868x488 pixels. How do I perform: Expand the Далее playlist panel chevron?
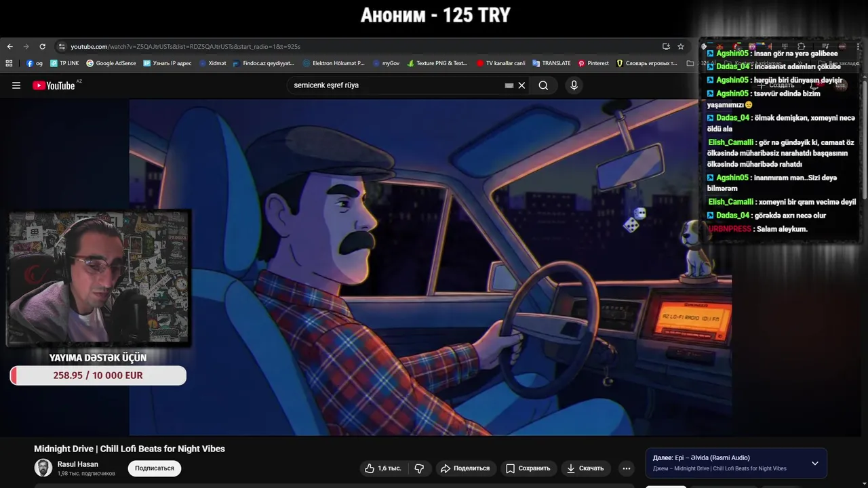pos(815,464)
